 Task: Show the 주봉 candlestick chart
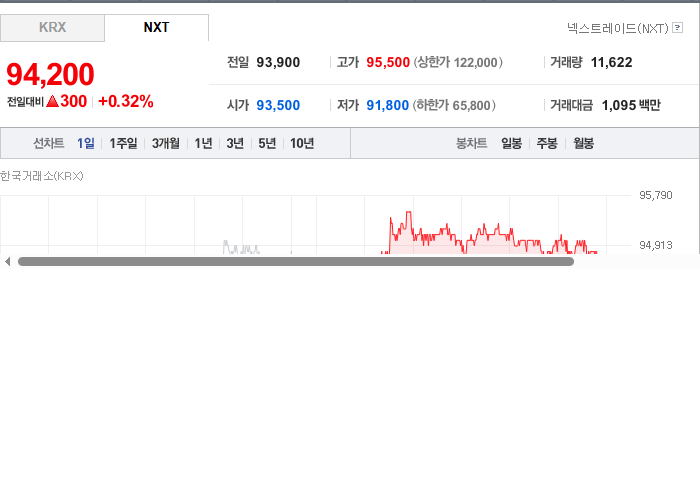pyautogui.click(x=547, y=143)
